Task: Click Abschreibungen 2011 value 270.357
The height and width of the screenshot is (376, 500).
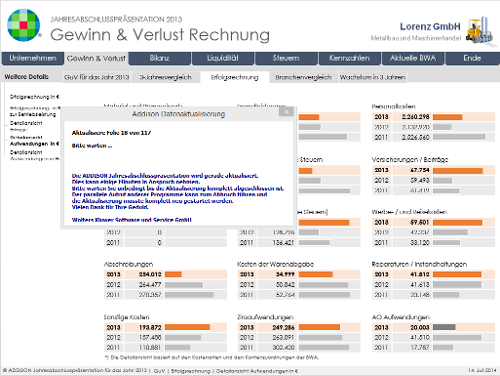Action: pos(150,295)
